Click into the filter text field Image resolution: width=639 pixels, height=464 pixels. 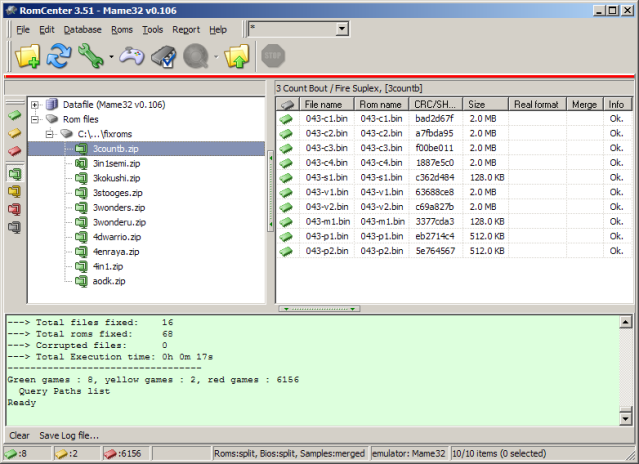coord(293,29)
